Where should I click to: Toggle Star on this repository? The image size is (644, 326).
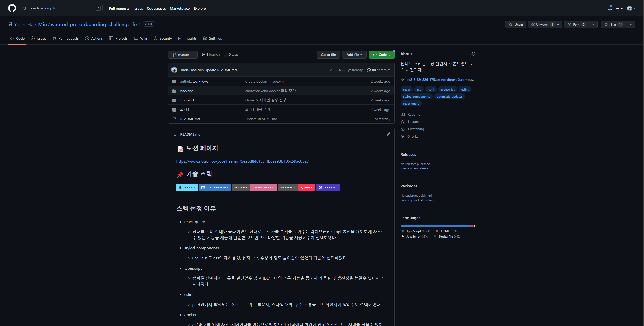pyautogui.click(x=613, y=24)
